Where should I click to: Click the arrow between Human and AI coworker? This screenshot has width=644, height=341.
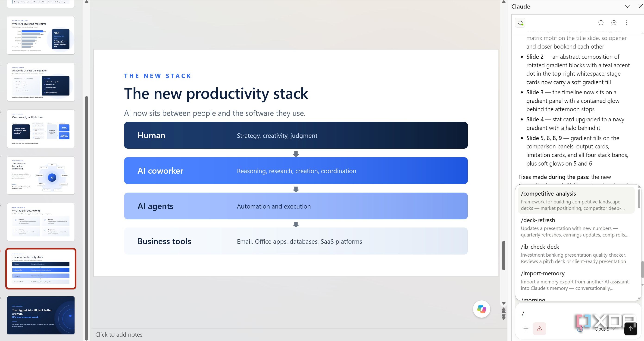tap(296, 154)
